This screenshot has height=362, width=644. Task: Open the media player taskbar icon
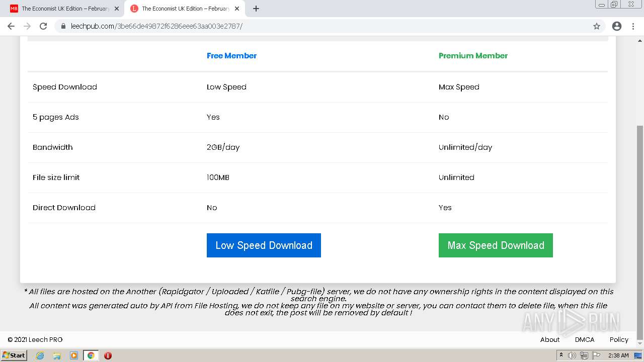74,355
